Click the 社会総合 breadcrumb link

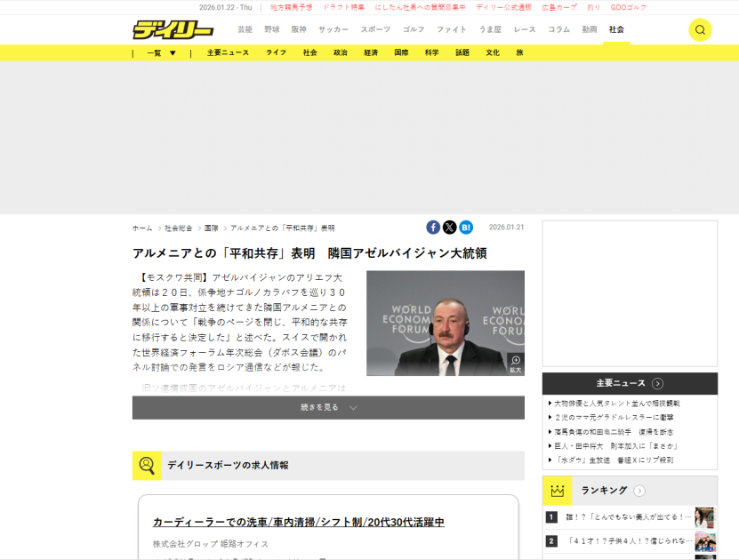point(178,228)
